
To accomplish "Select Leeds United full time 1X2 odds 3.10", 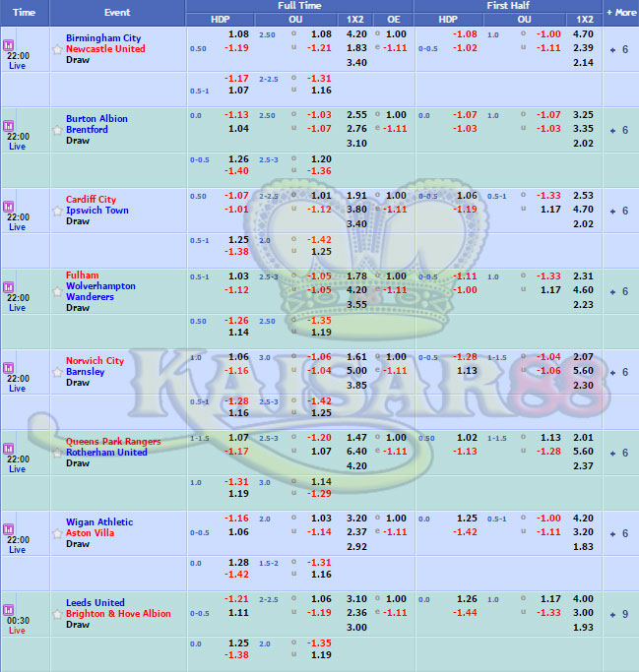I will (x=356, y=599).
